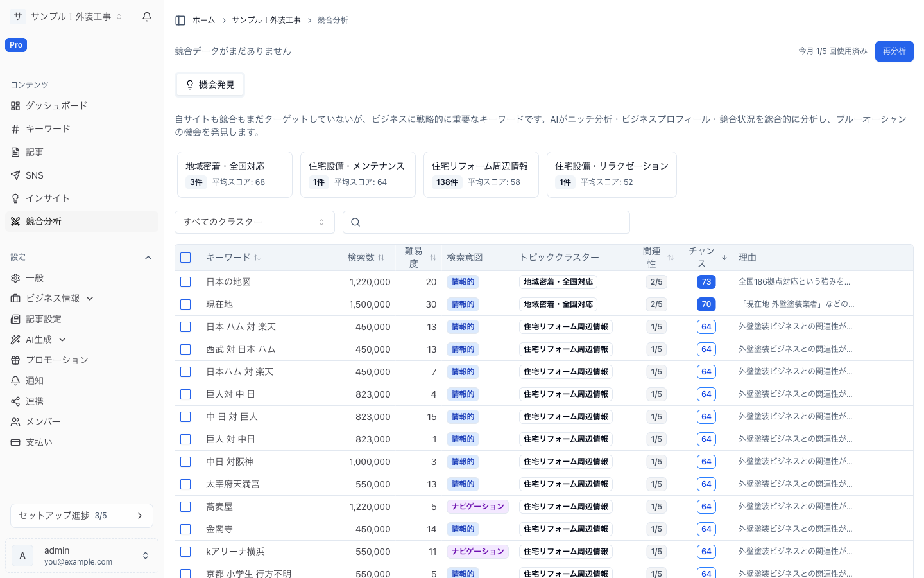The image size is (924, 578).
Task: Check the 金閣寺 row checkbox
Action: [185, 529]
